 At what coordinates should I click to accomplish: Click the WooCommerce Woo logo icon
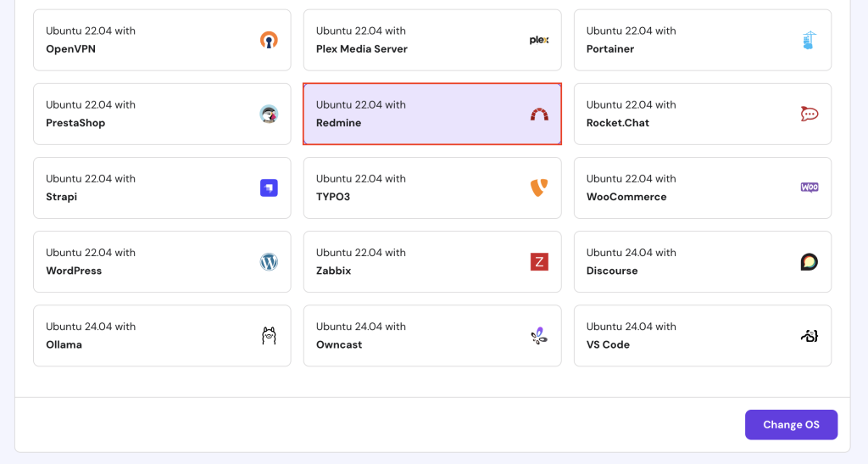[x=810, y=187]
